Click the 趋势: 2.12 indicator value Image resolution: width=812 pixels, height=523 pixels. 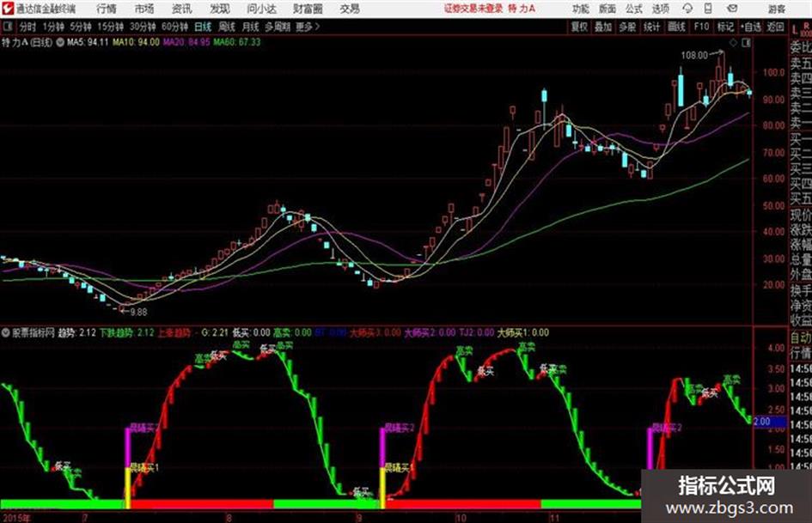coord(76,332)
